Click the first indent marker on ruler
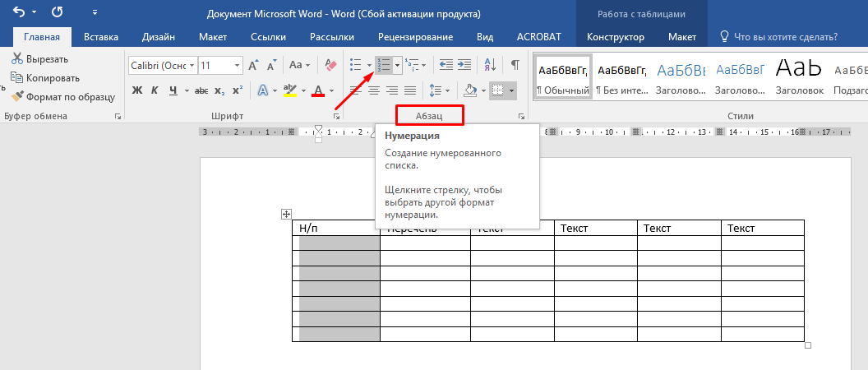 tap(318, 128)
